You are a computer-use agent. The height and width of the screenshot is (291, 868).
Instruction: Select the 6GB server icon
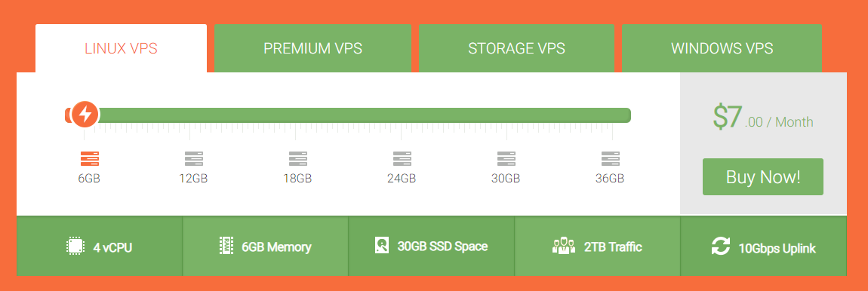(x=90, y=159)
